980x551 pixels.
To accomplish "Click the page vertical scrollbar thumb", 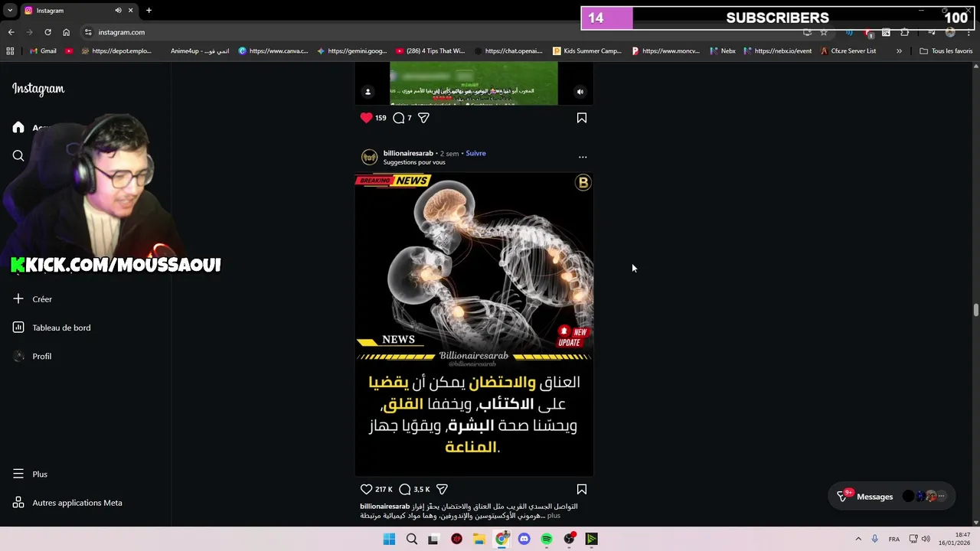I will (x=975, y=310).
